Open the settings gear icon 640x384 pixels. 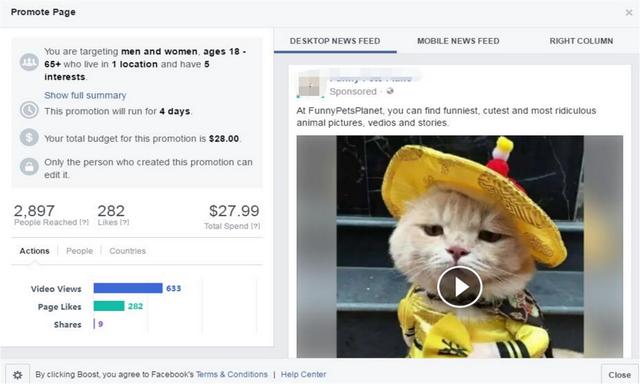tap(18, 375)
